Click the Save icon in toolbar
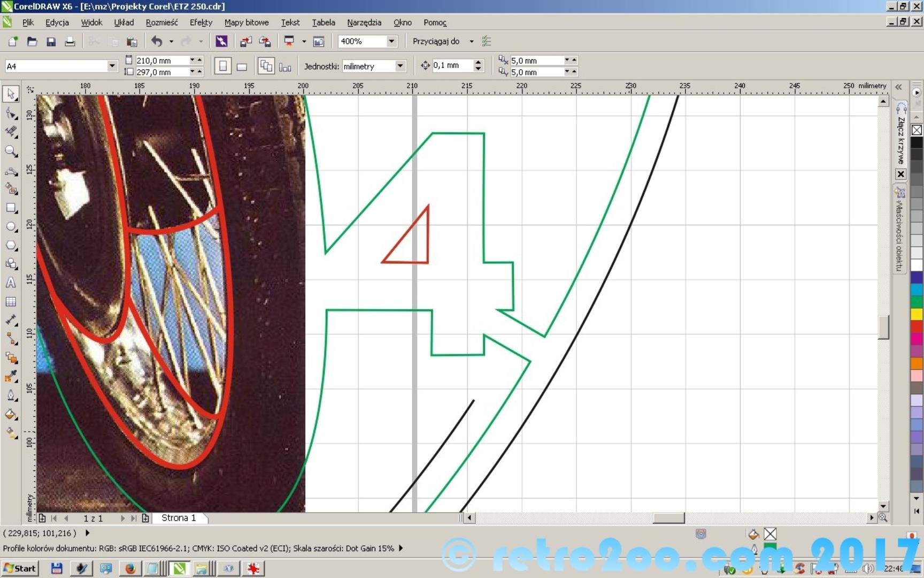This screenshot has height=578, width=924. click(x=51, y=42)
